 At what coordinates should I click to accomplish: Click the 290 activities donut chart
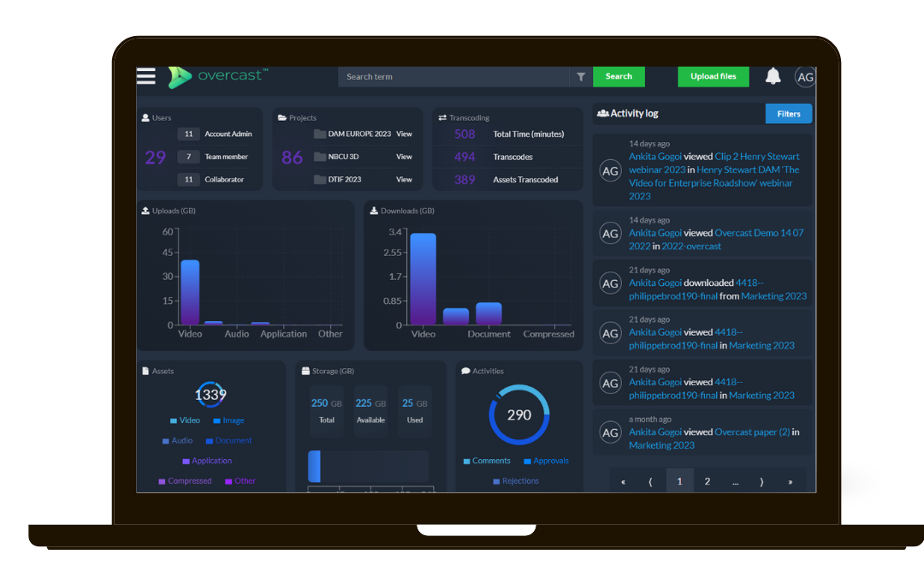519,414
